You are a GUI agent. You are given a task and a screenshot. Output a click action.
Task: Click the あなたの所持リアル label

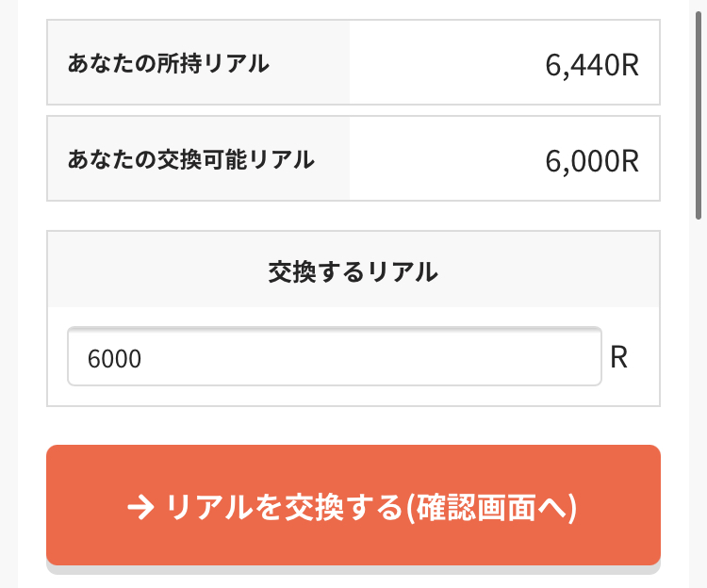click(x=168, y=63)
